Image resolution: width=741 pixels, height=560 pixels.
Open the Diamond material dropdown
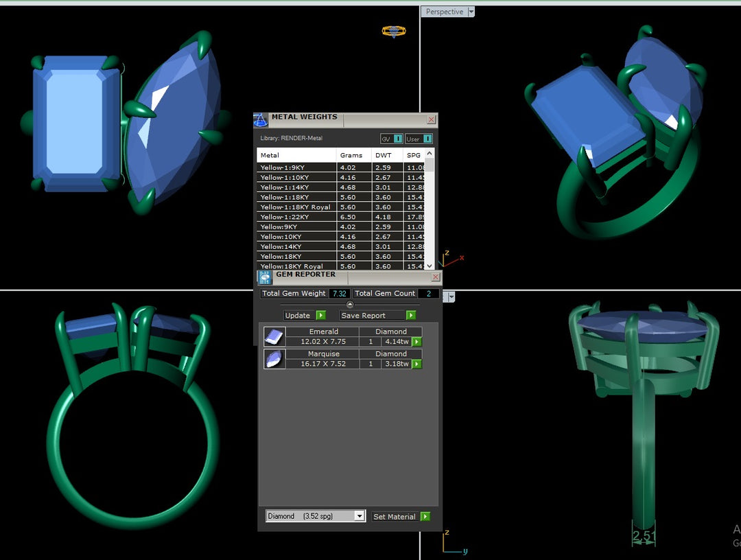click(x=360, y=517)
